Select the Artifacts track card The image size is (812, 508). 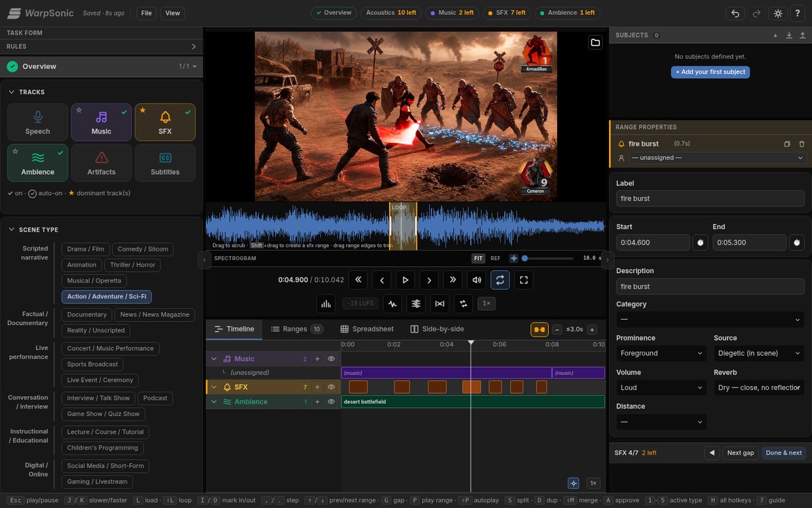click(101, 163)
